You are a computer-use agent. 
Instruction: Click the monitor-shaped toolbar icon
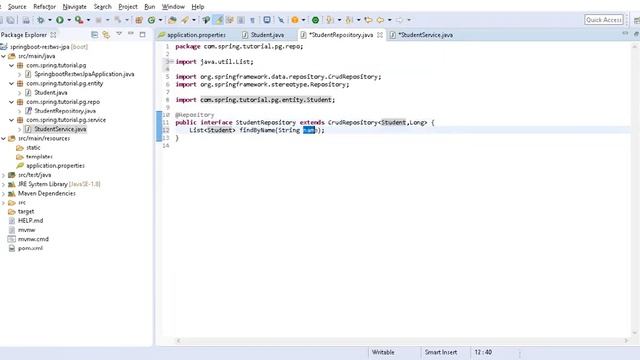[267, 20]
